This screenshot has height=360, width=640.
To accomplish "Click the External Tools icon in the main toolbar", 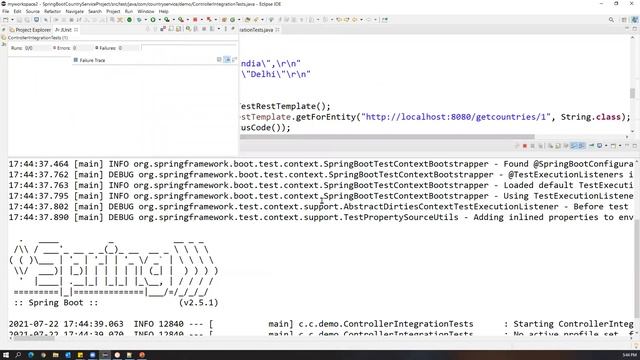I will [x=180, y=20].
